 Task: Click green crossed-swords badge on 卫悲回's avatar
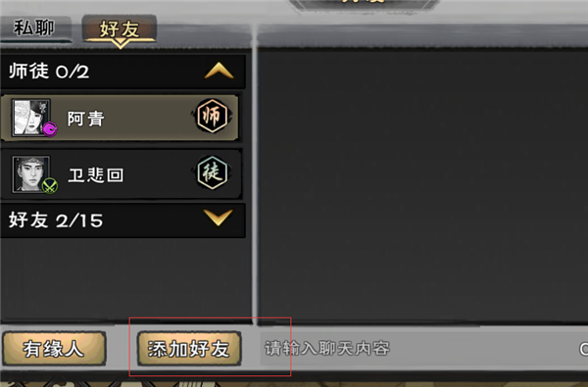pos(50,185)
